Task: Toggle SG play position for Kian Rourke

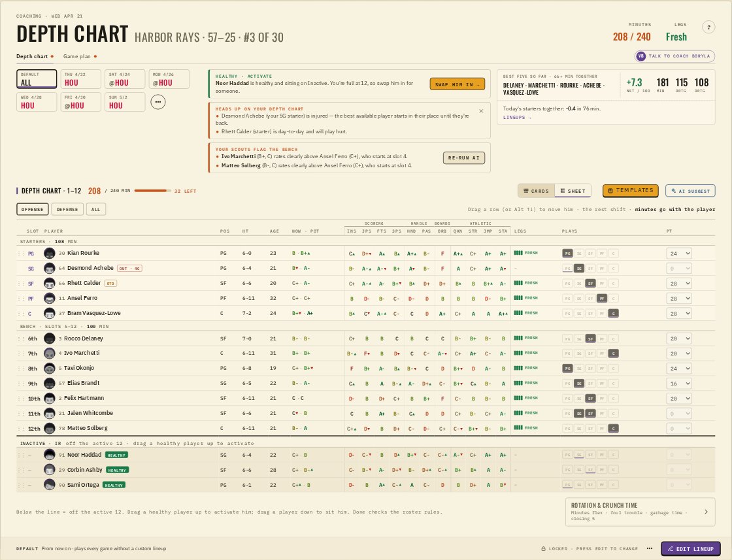Action: pos(579,254)
